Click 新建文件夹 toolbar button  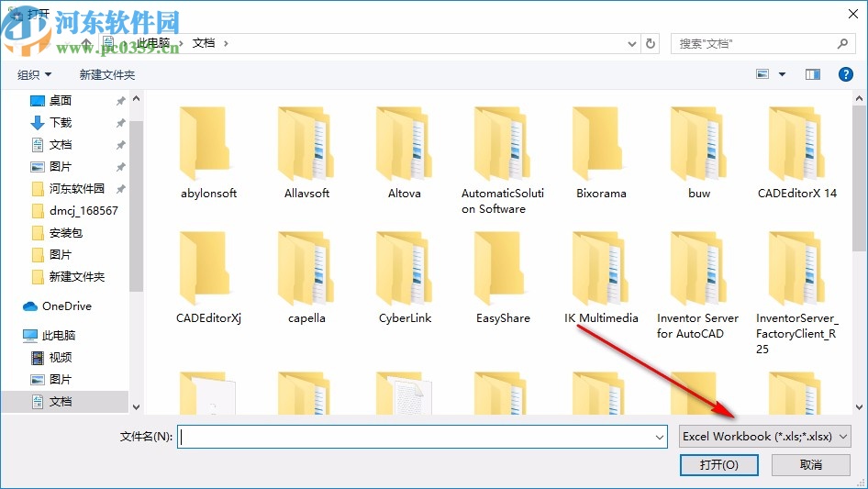pos(106,74)
